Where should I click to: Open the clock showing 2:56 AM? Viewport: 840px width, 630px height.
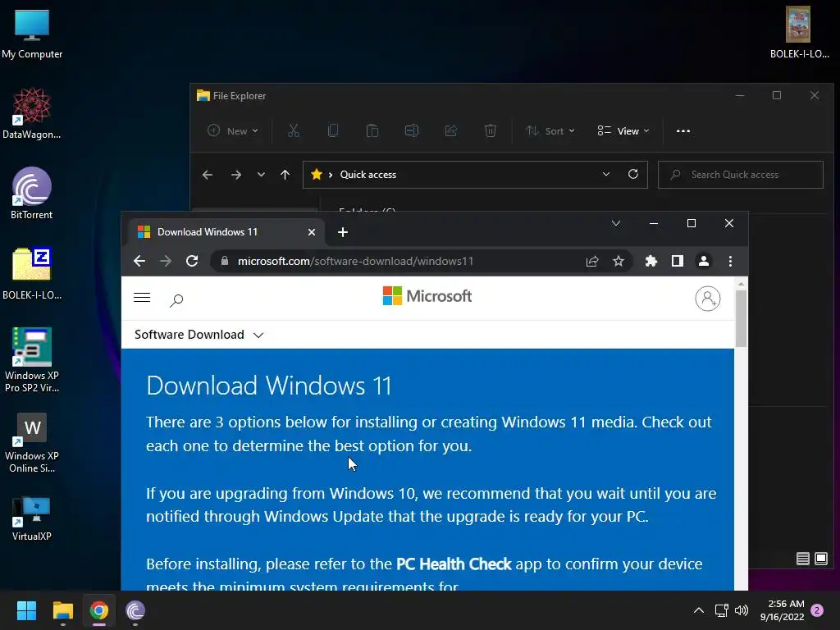point(782,610)
